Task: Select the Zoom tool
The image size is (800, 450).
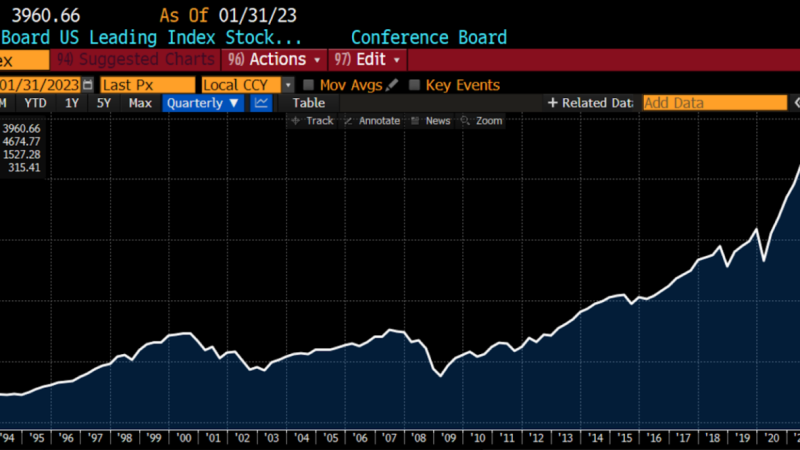Action: pyautogui.click(x=482, y=121)
